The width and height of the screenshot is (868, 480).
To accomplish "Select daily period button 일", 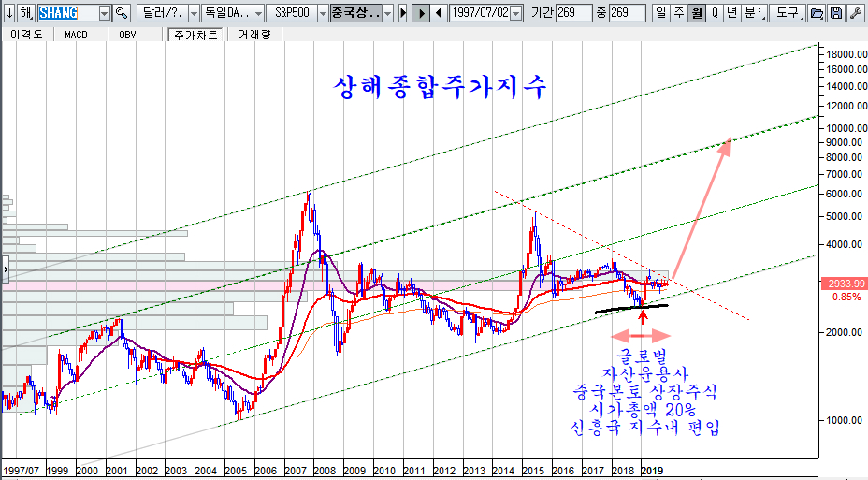I will pos(659,13).
